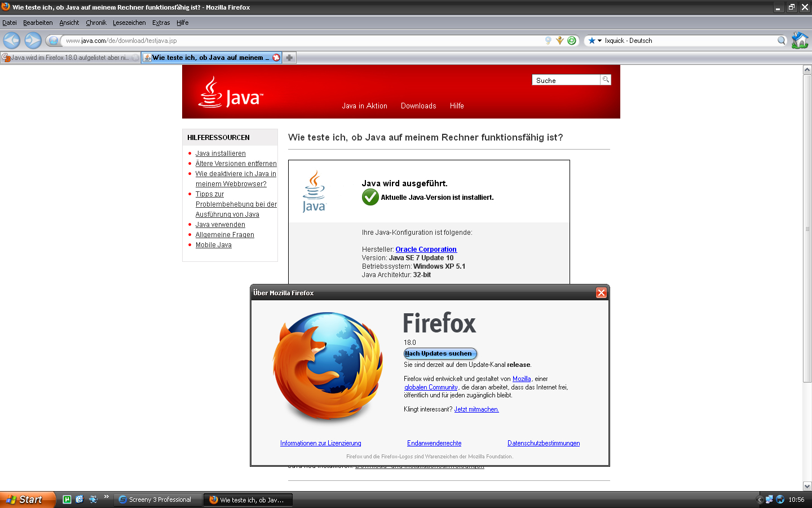Select the 'Wie teste ich, ob Java' tab
812x508 pixels.
[210, 58]
